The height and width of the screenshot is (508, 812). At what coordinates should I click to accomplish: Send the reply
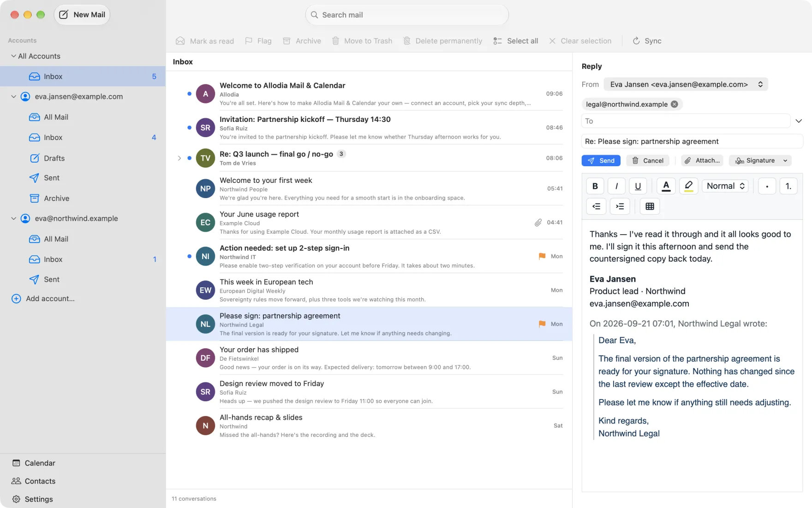tap(601, 161)
